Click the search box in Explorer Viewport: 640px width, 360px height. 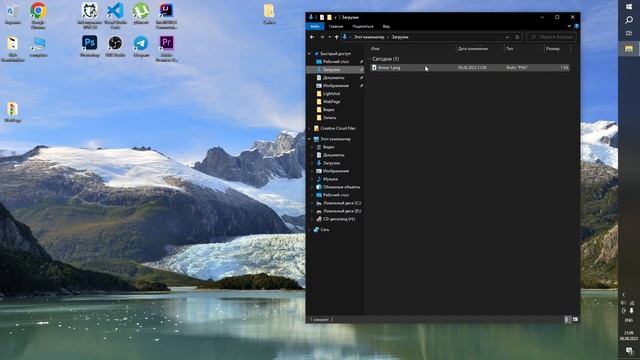click(x=551, y=37)
